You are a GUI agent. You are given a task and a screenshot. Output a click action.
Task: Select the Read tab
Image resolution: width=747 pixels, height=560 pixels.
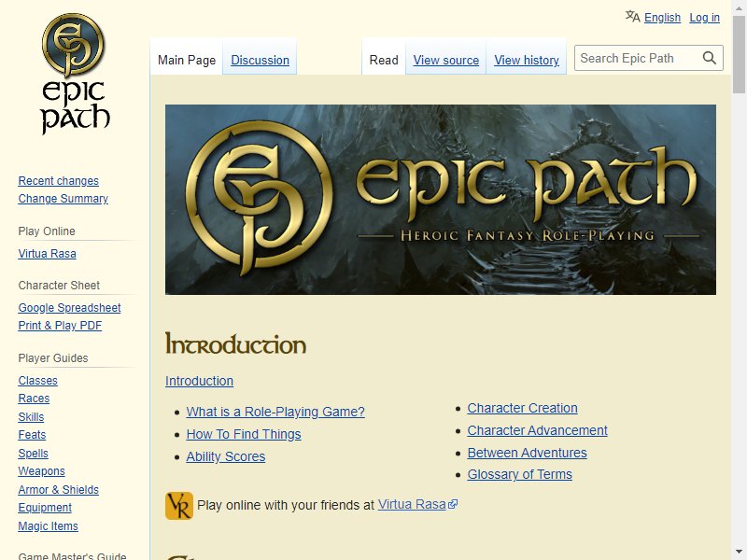(x=384, y=61)
